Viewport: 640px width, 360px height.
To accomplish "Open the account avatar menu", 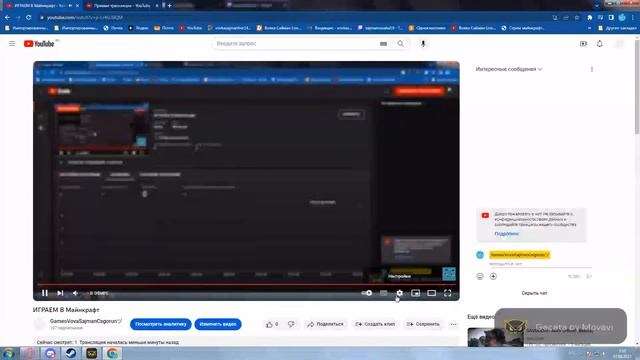I will click(619, 44).
